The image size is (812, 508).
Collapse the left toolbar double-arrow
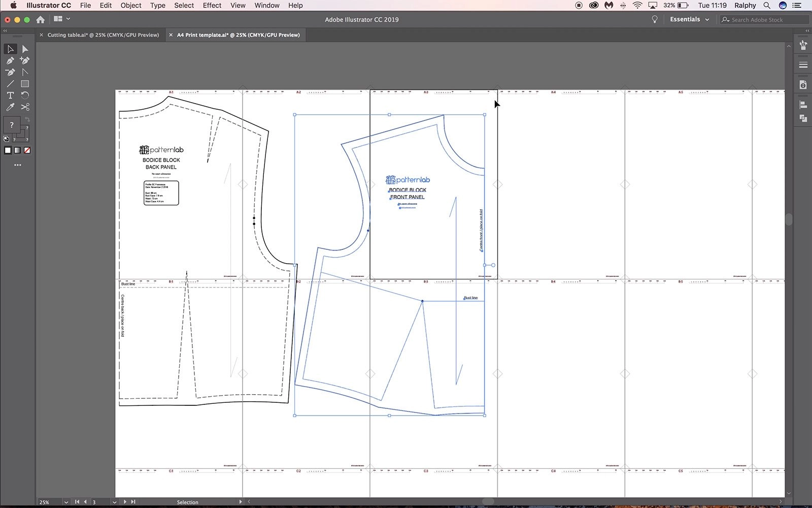point(5,31)
